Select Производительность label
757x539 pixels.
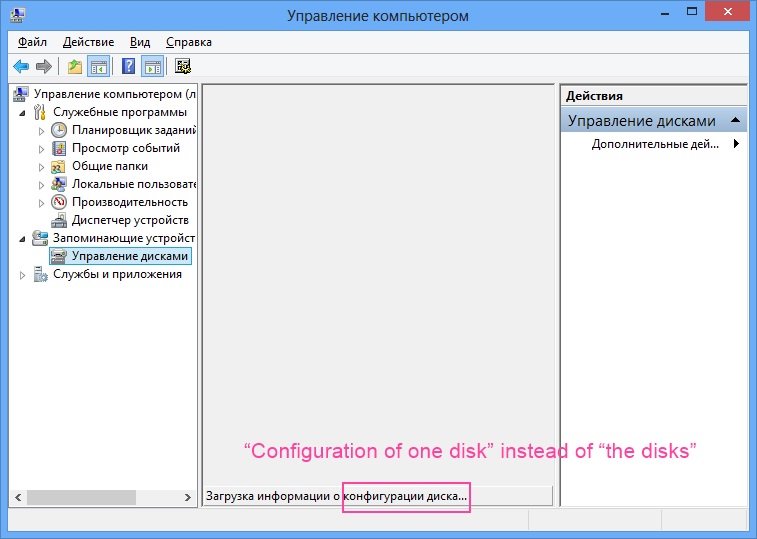(130, 202)
